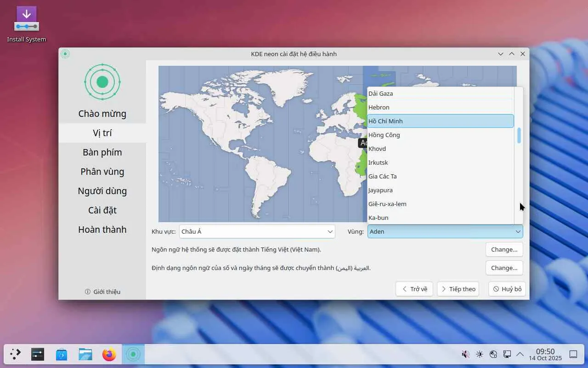The image size is (588, 368).
Task: Go back with the Trở về button
Action: point(414,289)
